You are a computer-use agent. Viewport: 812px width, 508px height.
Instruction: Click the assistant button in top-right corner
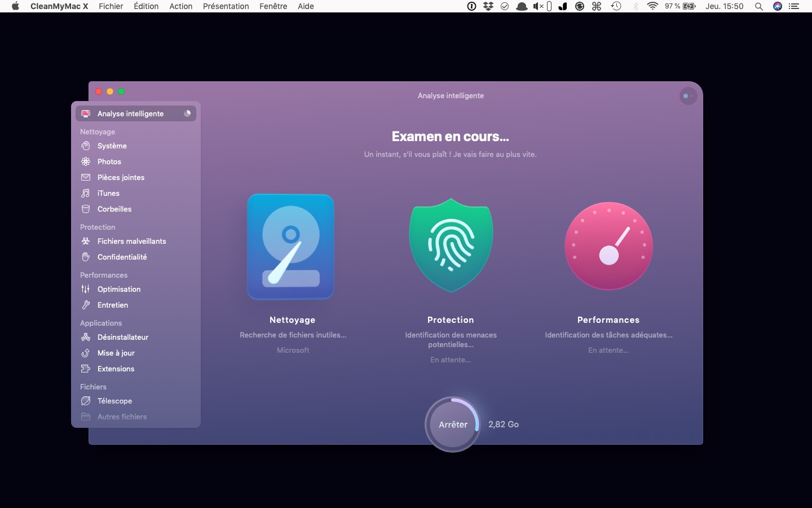[x=688, y=96]
